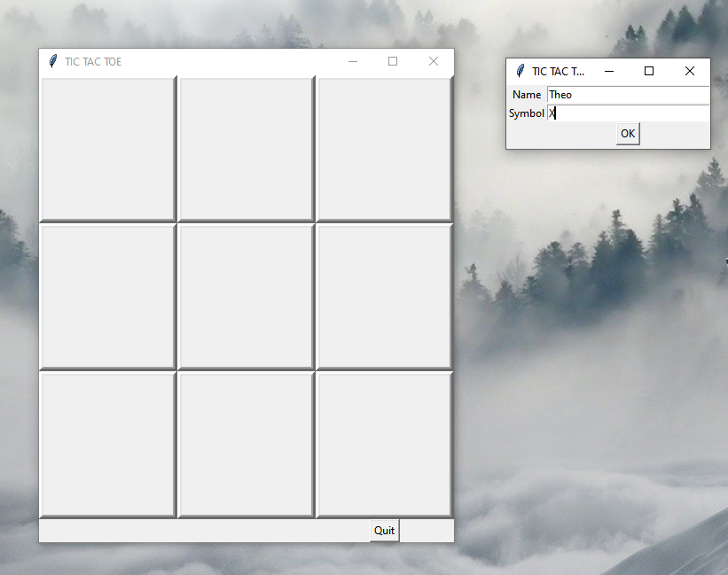Maximize the player dialog window
Viewport: 728px width, 575px height.
point(649,71)
